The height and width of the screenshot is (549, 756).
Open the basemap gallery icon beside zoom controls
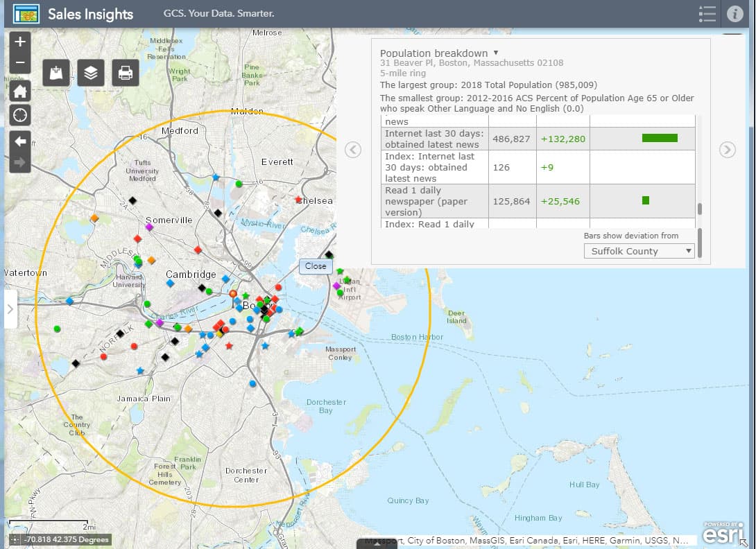pyautogui.click(x=56, y=73)
